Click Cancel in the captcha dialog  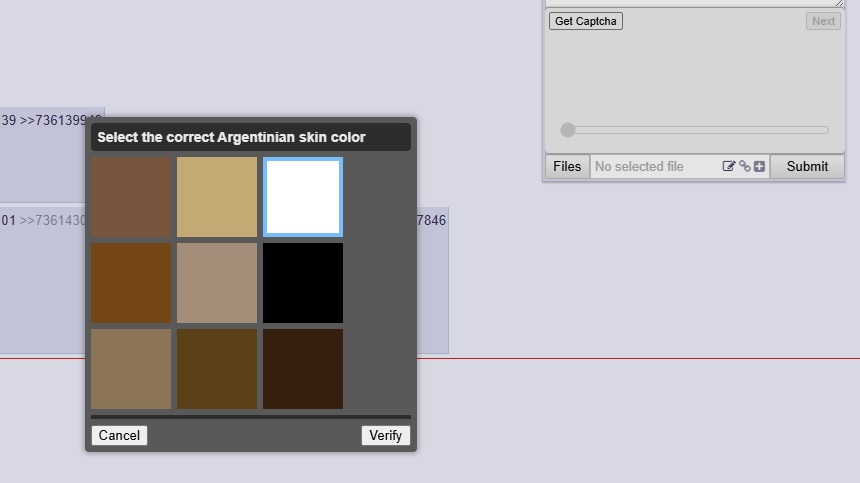coord(119,435)
